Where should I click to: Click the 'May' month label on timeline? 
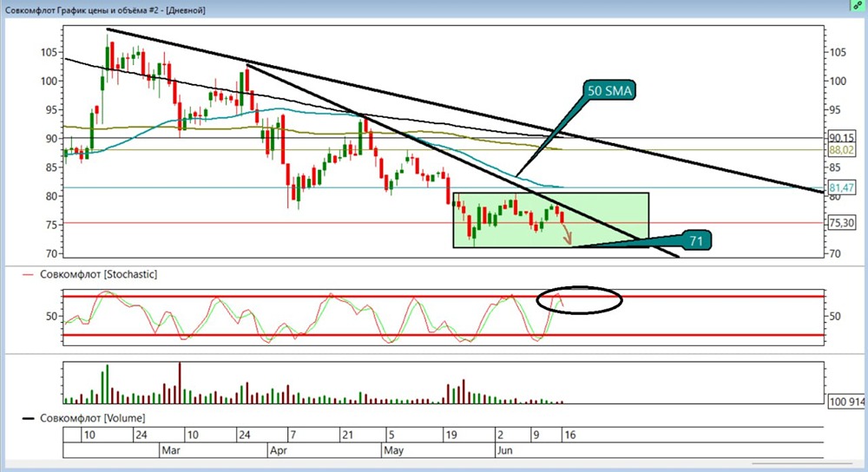point(393,450)
